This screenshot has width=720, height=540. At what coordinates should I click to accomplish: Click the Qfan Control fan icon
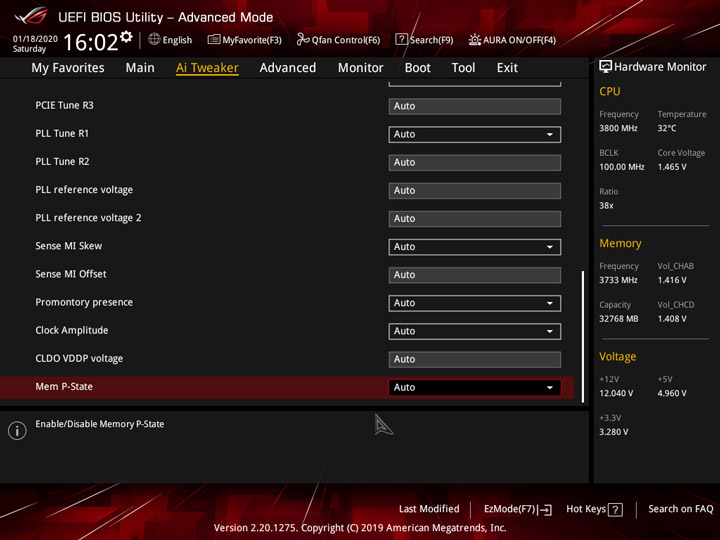click(x=303, y=39)
